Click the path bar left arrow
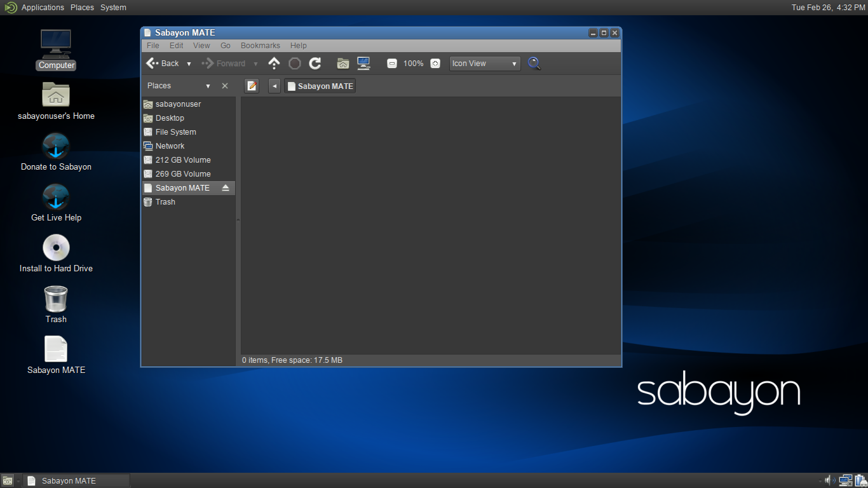The image size is (868, 488). pos(275,86)
